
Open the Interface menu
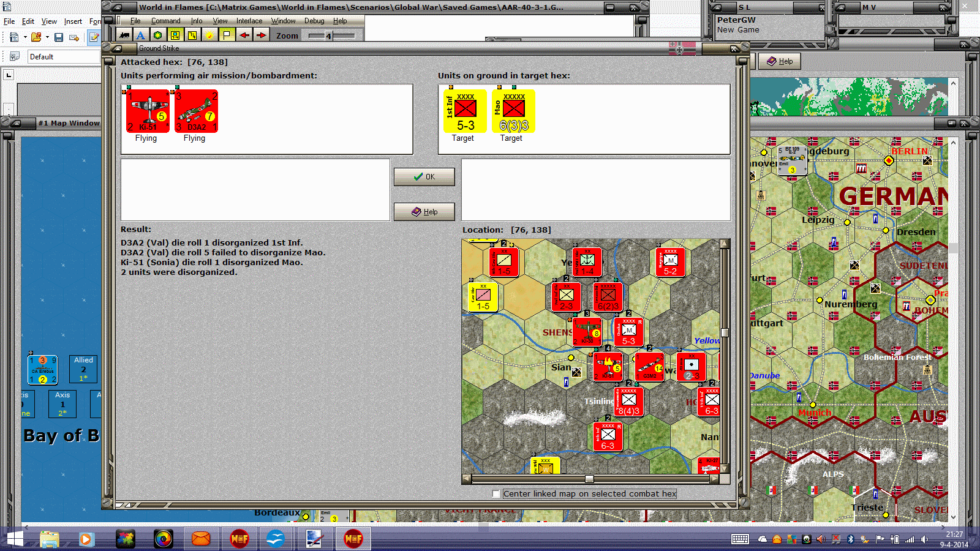[x=249, y=21]
